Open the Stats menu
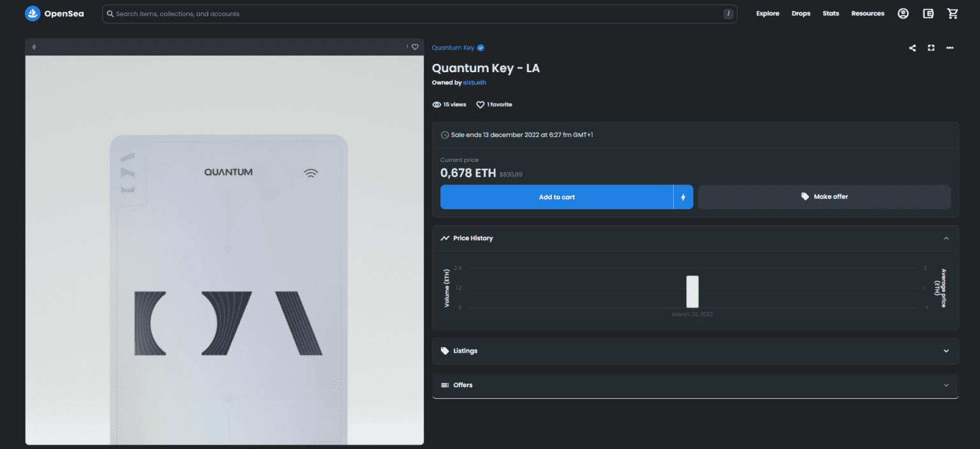This screenshot has height=449, width=980. click(x=831, y=13)
